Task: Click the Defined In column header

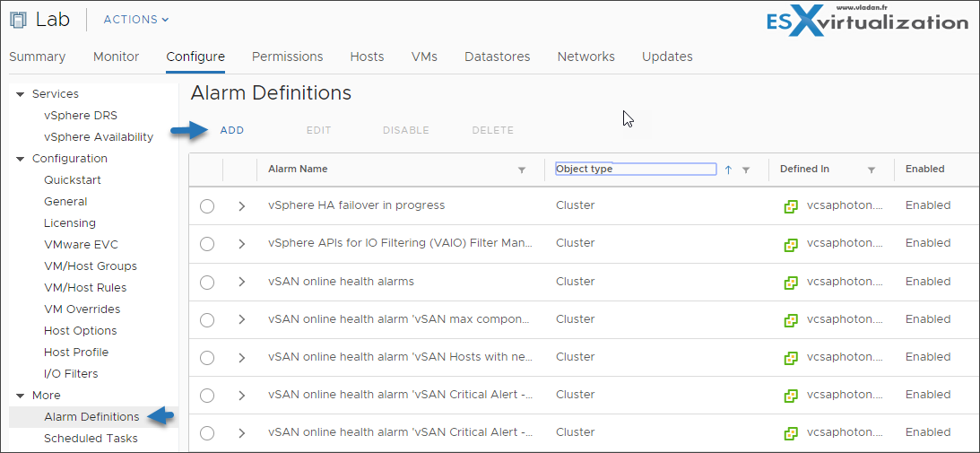Action: coord(802,169)
